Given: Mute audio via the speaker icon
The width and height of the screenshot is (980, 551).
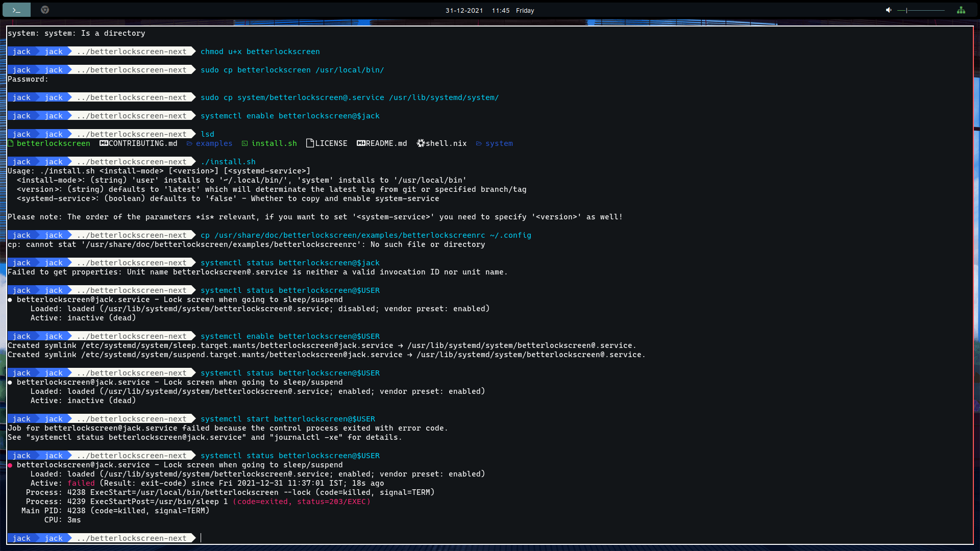Looking at the screenshot, I should [x=888, y=10].
